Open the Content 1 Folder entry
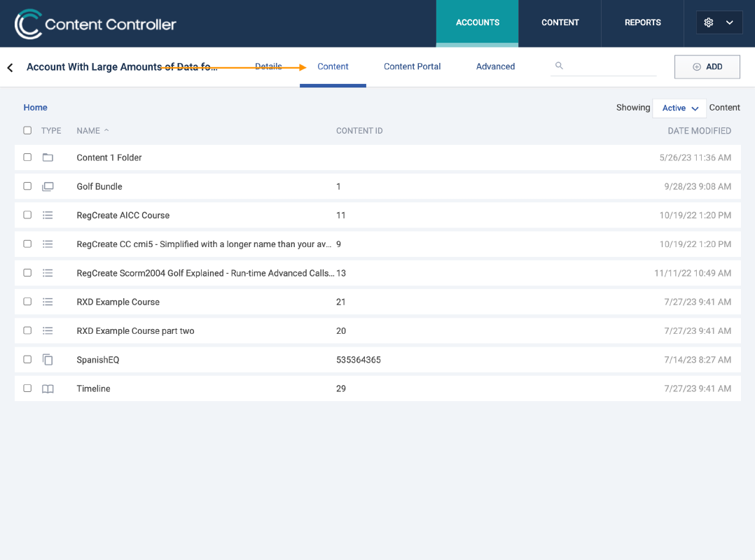 tap(109, 157)
